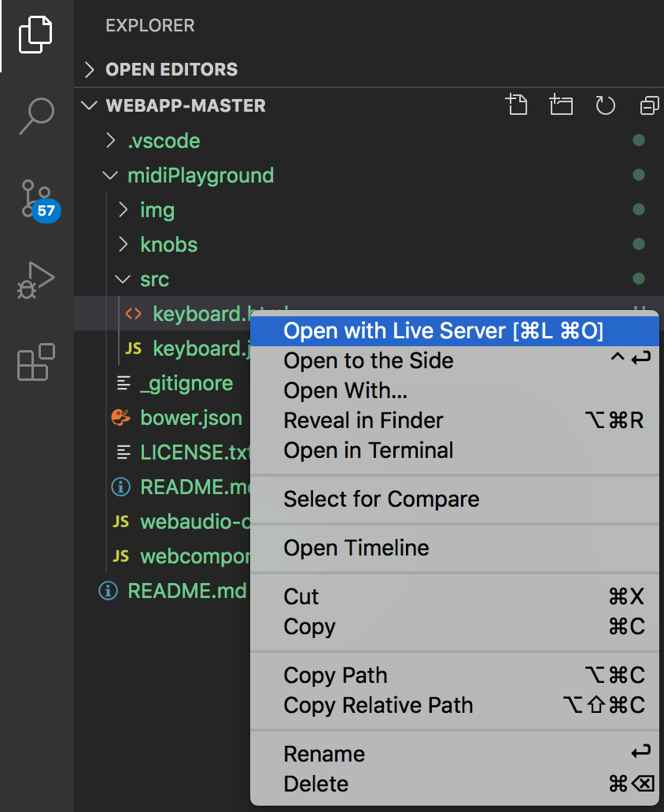Image resolution: width=664 pixels, height=812 pixels.
Task: Click Copy Relative Path
Action: [378, 705]
